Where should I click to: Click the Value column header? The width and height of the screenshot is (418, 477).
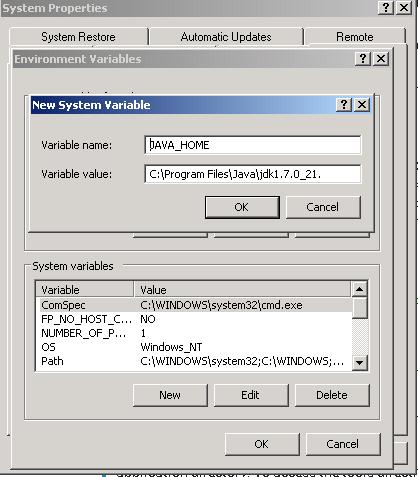pos(243,290)
